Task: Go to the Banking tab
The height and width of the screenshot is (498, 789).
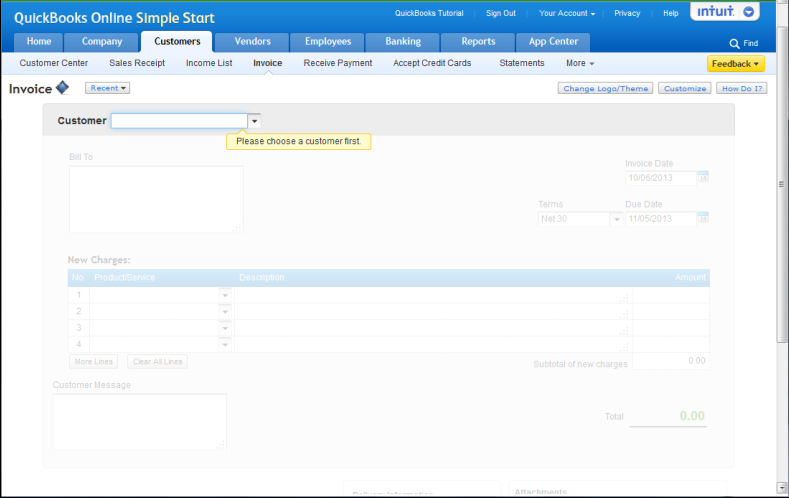Action: coord(403,42)
